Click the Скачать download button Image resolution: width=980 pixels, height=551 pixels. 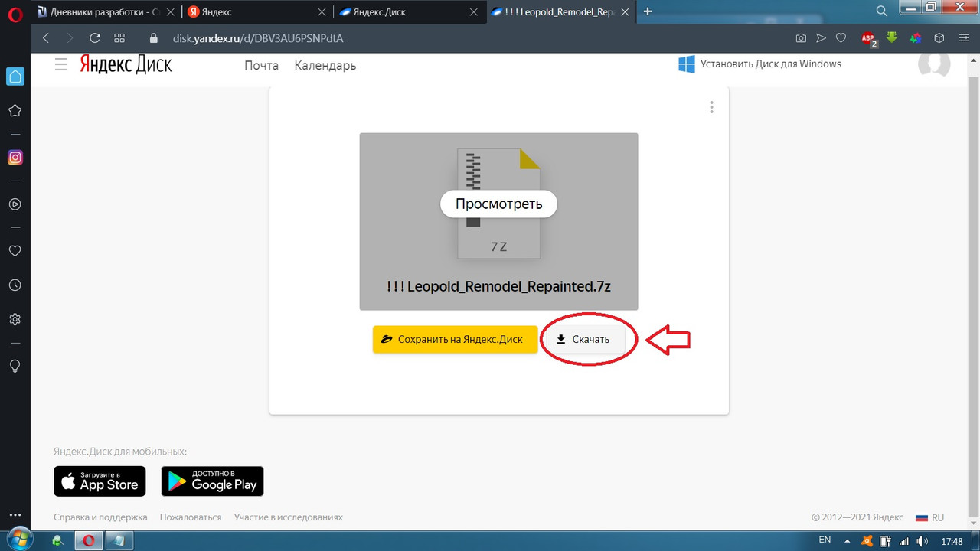pos(583,339)
